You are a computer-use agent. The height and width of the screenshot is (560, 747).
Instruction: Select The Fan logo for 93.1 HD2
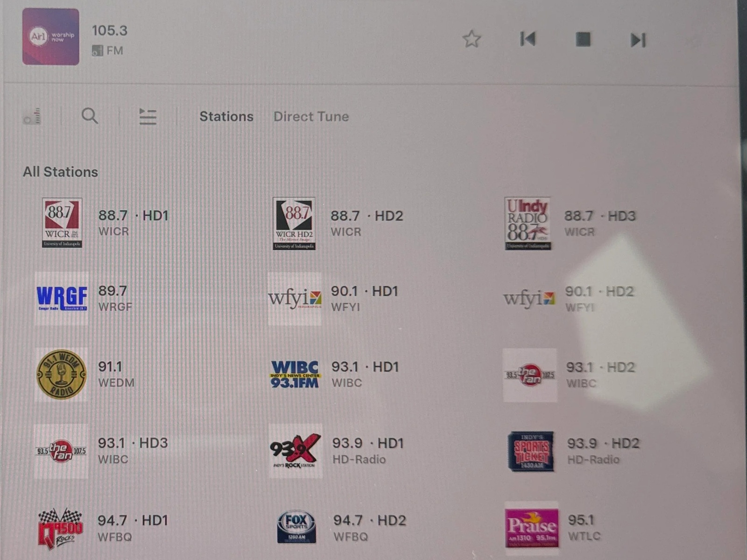click(530, 375)
